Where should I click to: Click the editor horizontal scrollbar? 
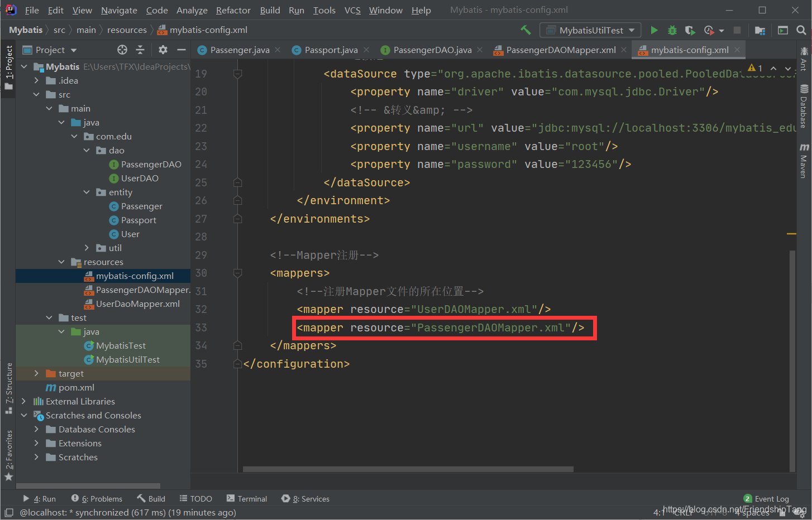click(x=408, y=469)
